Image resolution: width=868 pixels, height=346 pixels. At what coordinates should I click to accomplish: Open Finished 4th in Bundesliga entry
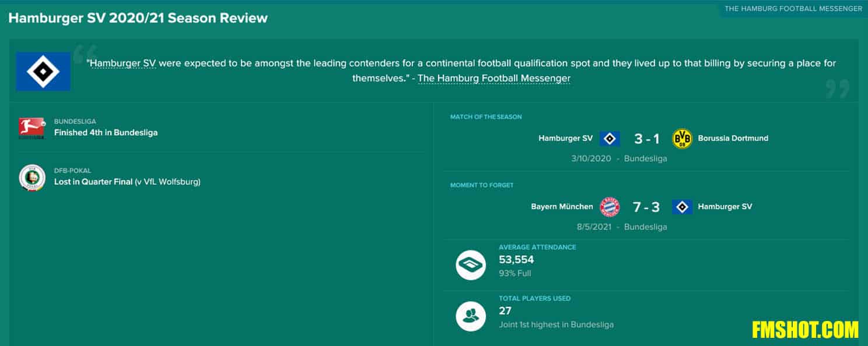(x=106, y=132)
